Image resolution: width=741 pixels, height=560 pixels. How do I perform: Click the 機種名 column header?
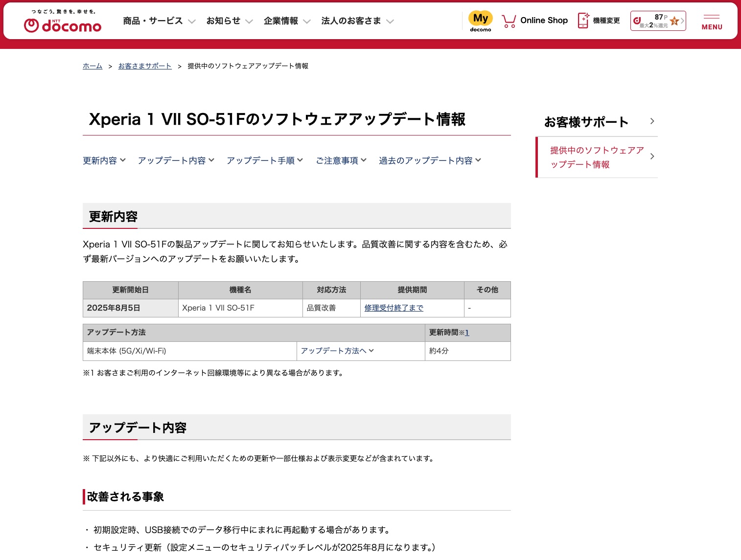click(241, 290)
